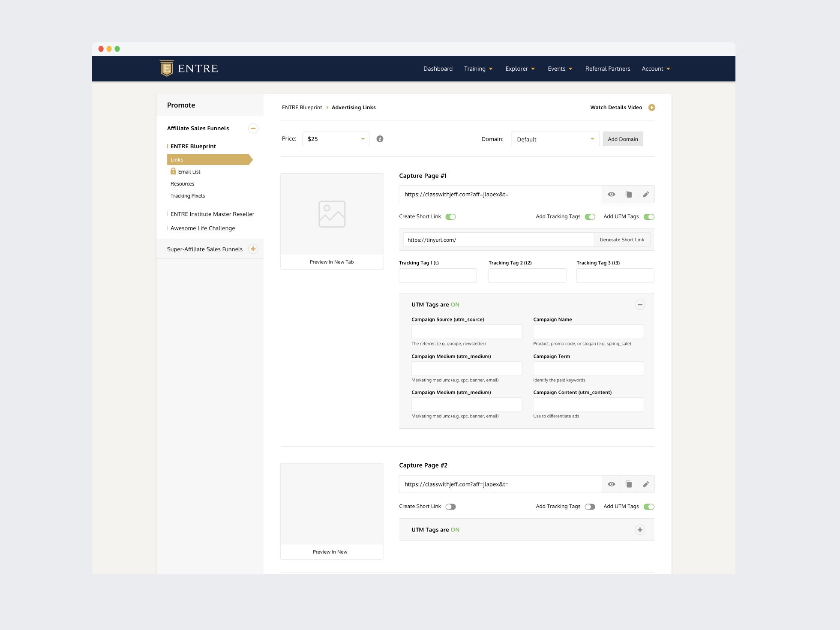Click the Campaign Term field
The image size is (840, 630).
[x=588, y=369]
